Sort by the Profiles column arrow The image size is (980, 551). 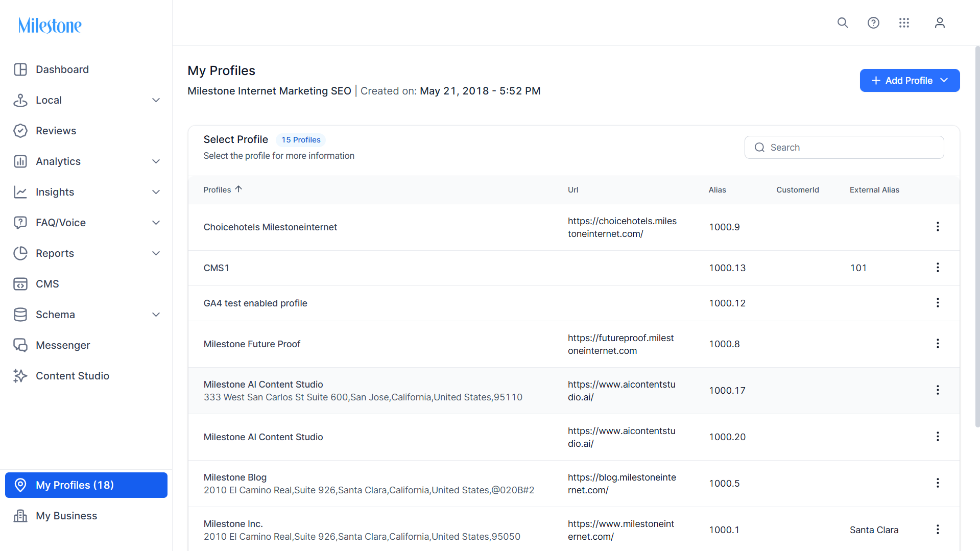click(238, 189)
